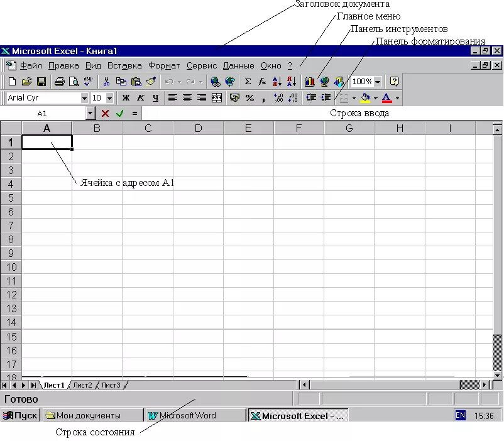This screenshot has height=441, width=504.
Task: Open the function wizard fx icon
Action: click(x=262, y=82)
